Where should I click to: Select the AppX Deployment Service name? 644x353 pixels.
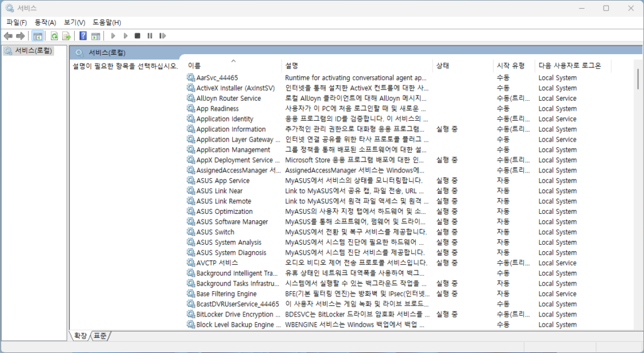point(238,160)
